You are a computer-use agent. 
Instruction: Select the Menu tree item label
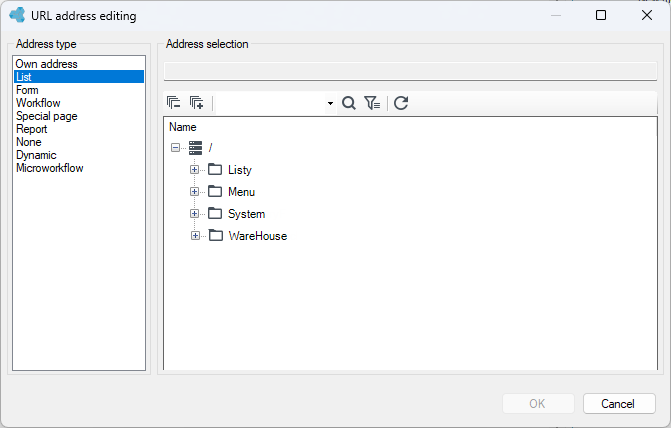click(x=241, y=192)
